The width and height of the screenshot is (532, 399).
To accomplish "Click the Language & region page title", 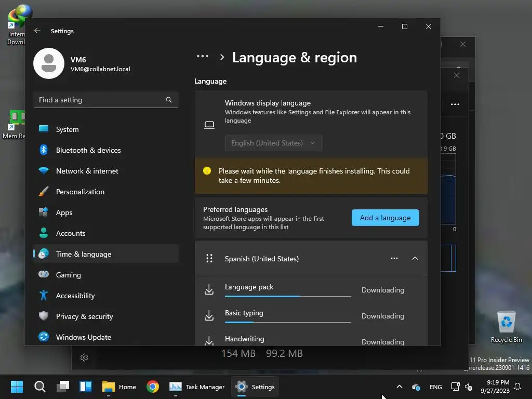I will coord(295,57).
